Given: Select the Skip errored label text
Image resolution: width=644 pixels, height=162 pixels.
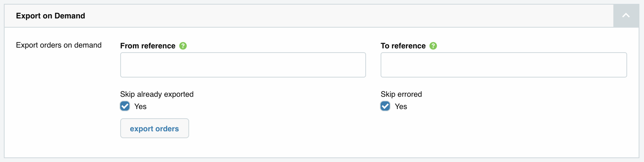Looking at the screenshot, I should coord(401,94).
